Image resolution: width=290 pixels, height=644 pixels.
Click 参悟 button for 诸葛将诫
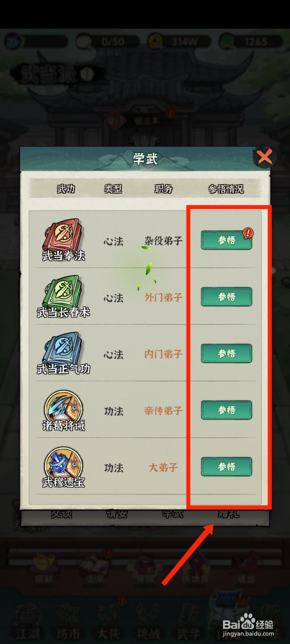(226, 410)
